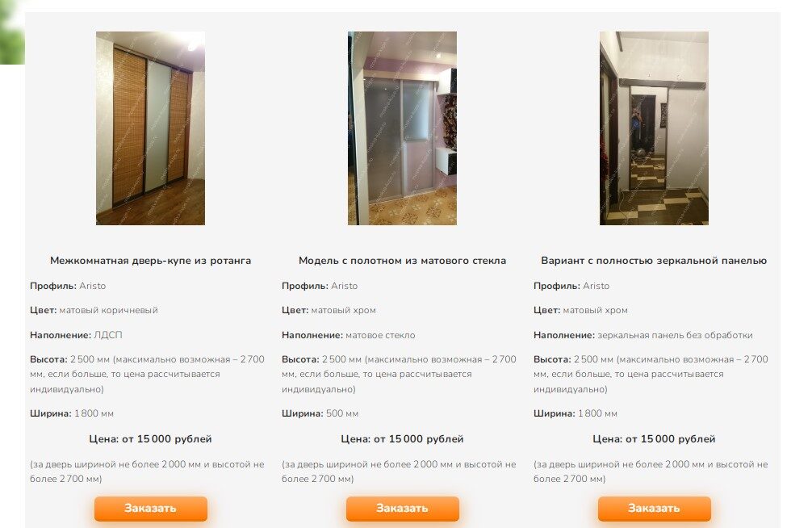Select 'зеркальная панель без обработки' filling text
812x528 pixels.
point(676,335)
